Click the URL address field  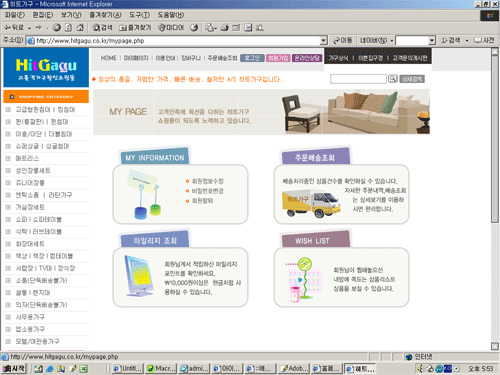click(x=173, y=41)
